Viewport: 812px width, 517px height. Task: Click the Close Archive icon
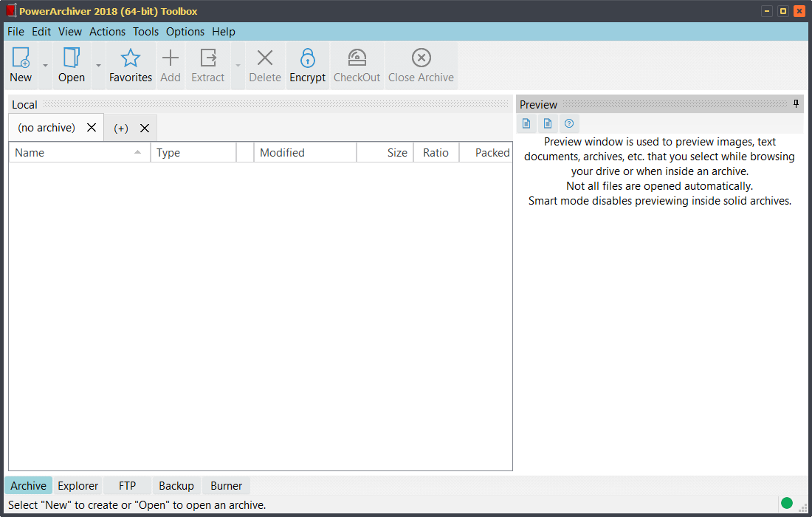coord(421,58)
